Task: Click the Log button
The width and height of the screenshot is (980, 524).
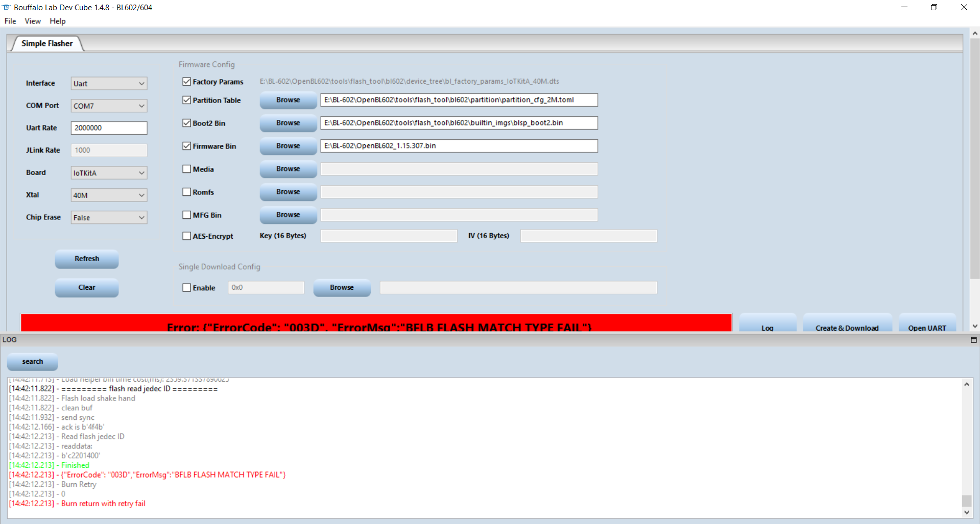Action: pyautogui.click(x=768, y=323)
